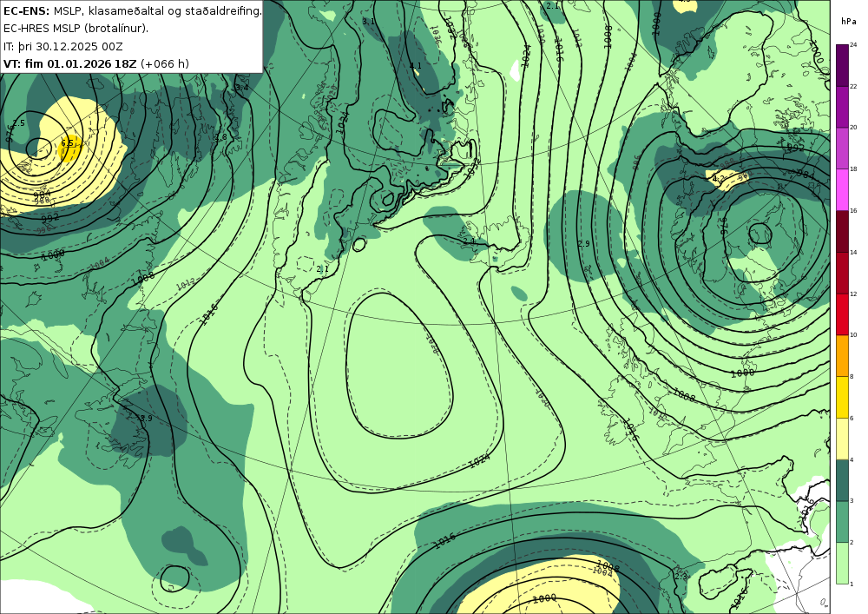
Task: Click the spread maximum value '6.5' on the map
Action: [67, 142]
